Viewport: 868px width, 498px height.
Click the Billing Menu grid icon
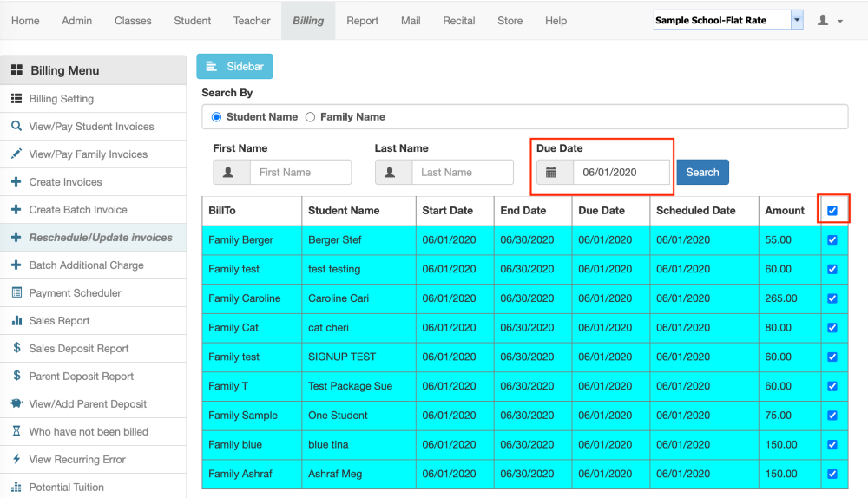(16, 69)
